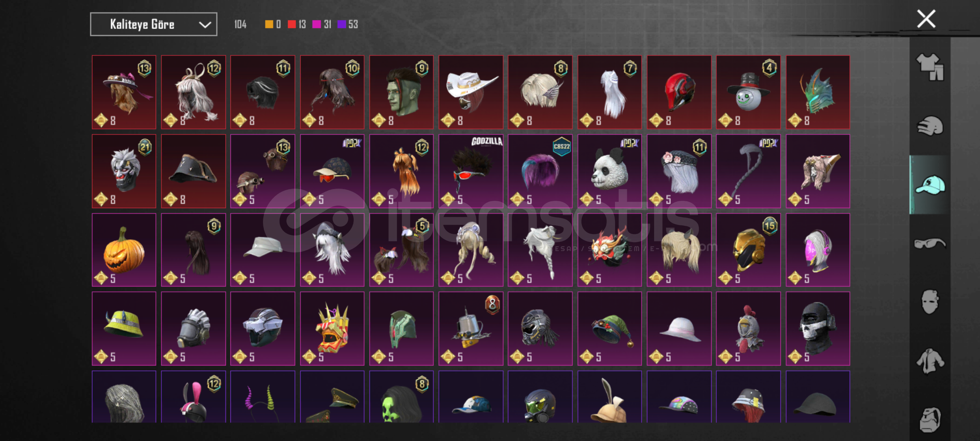This screenshot has width=980, height=441.
Task: Choose the gold helmet with level 15 badge
Action: 748,250
